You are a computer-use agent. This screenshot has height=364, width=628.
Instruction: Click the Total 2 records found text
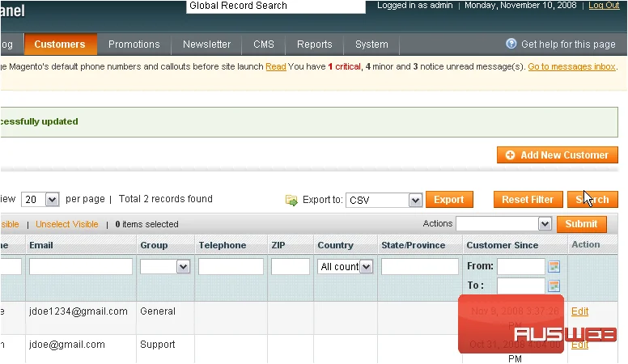[x=165, y=199]
